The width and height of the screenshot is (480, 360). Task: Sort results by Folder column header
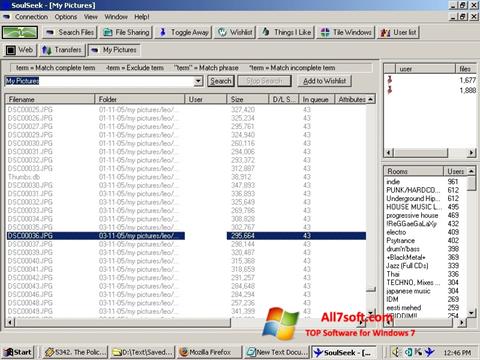click(140, 99)
